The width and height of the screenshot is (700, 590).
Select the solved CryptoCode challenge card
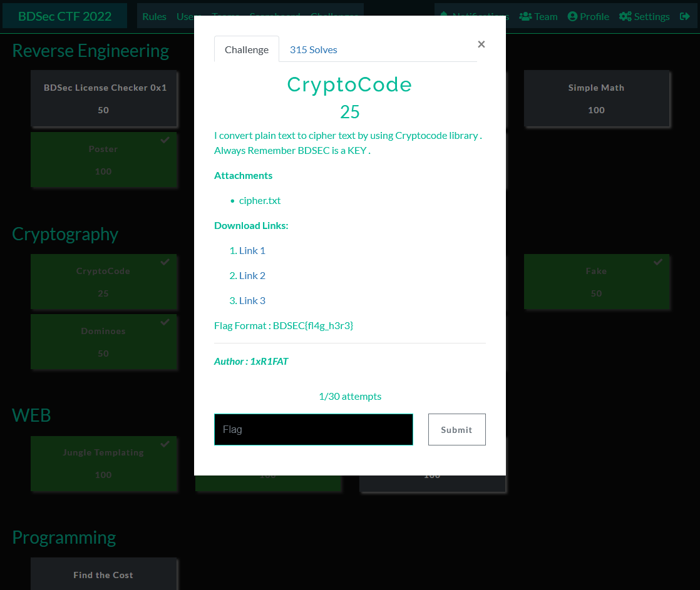coord(103,282)
